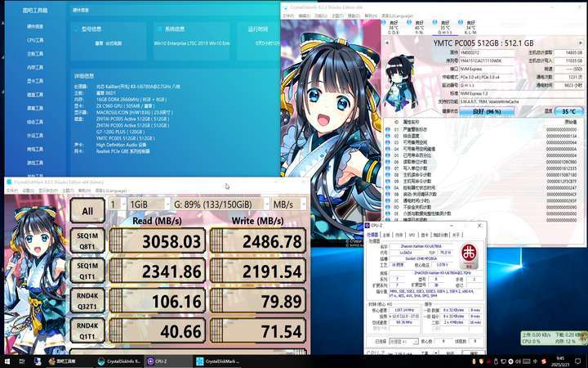Click the 2486.78 sequential write result
The image size is (588, 368).
click(x=257, y=240)
